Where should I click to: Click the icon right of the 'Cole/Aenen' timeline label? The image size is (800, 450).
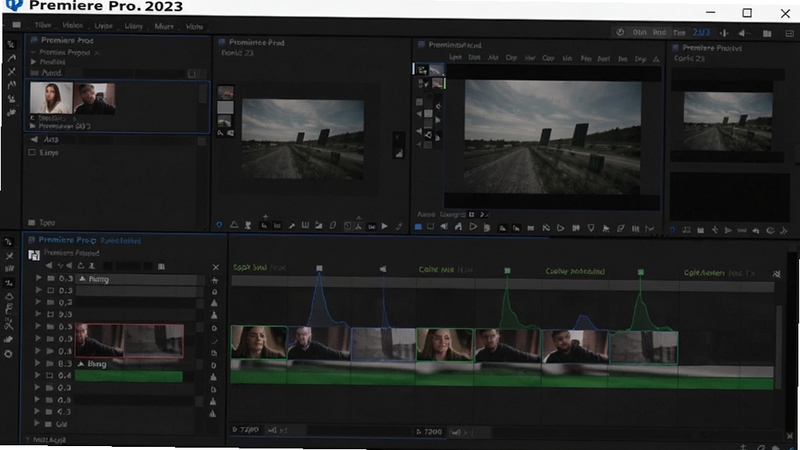tap(777, 274)
